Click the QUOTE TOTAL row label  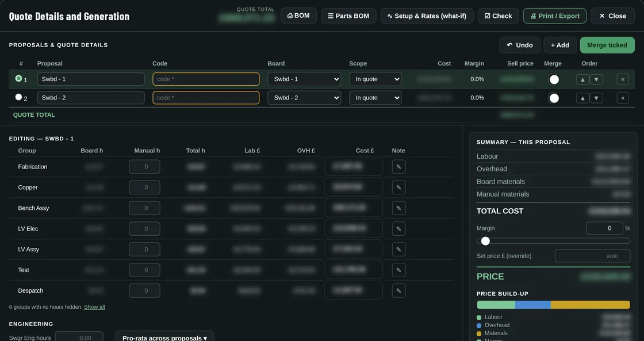point(34,114)
